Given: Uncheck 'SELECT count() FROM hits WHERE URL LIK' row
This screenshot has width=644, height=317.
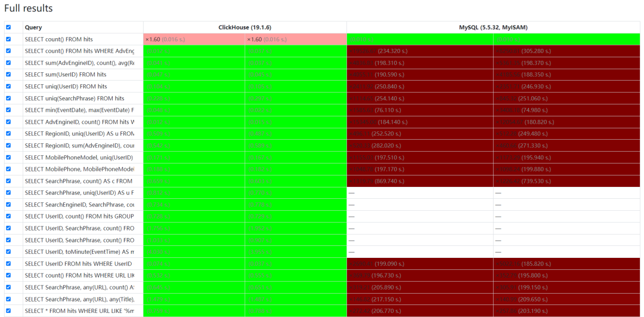Looking at the screenshot, I should (8, 275).
